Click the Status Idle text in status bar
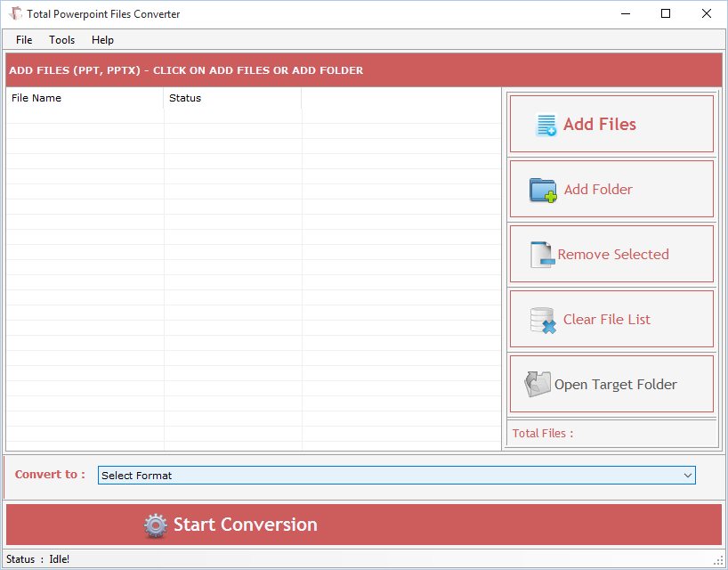The image size is (728, 570). [37, 558]
